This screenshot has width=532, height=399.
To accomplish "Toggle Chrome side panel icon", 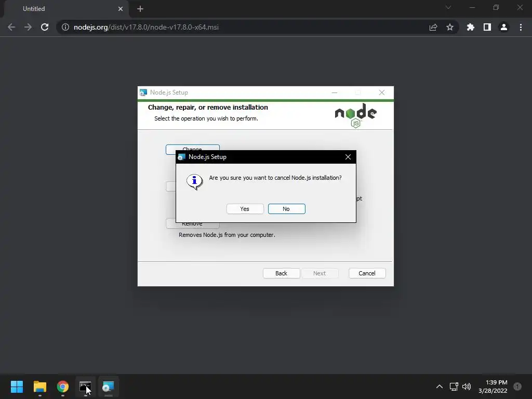I will point(487,27).
